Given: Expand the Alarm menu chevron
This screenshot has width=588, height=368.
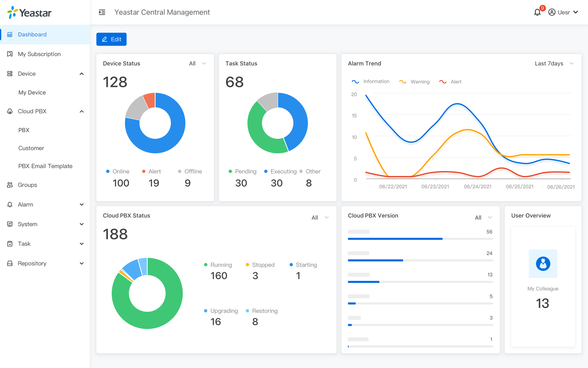Looking at the screenshot, I should [x=82, y=205].
